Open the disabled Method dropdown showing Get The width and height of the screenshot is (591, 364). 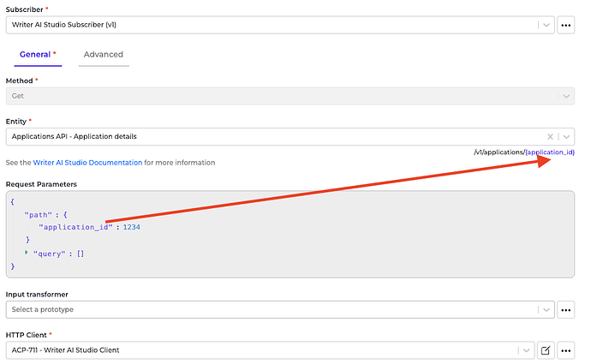(x=290, y=96)
